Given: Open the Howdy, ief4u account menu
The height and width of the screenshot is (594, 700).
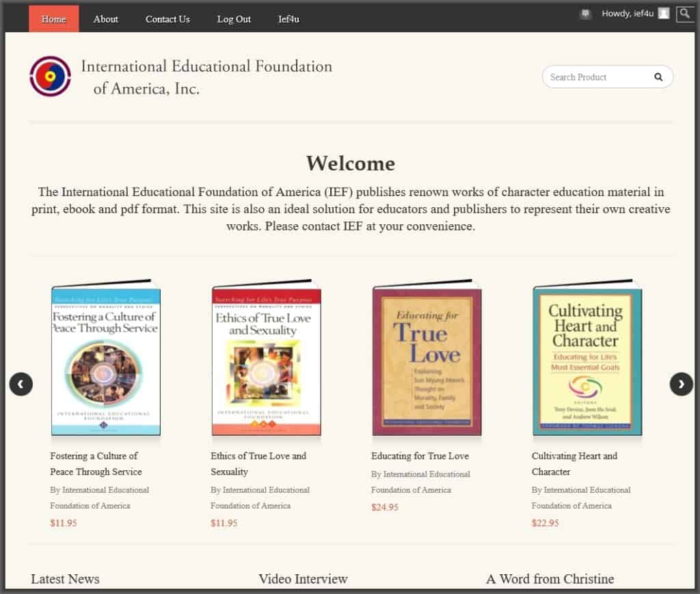Looking at the screenshot, I should point(628,14).
